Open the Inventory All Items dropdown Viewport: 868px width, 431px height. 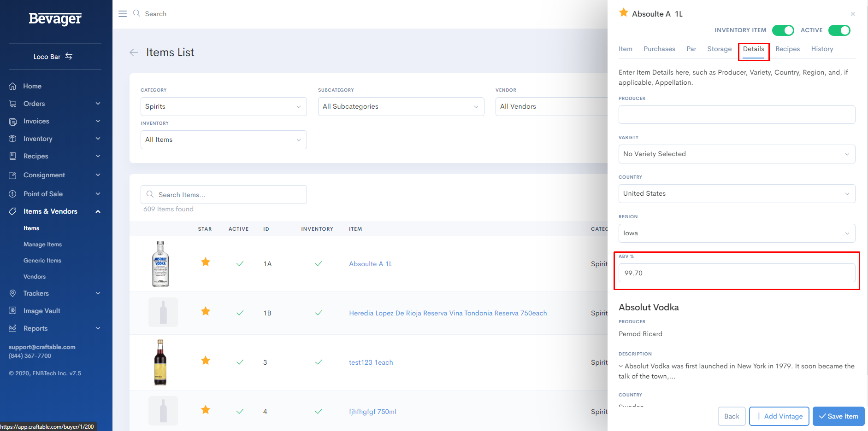pos(224,140)
